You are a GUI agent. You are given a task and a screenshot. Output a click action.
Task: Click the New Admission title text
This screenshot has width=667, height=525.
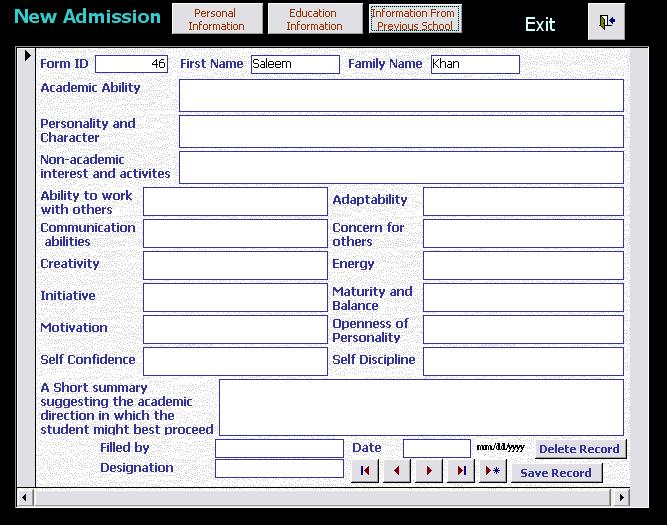click(x=87, y=17)
